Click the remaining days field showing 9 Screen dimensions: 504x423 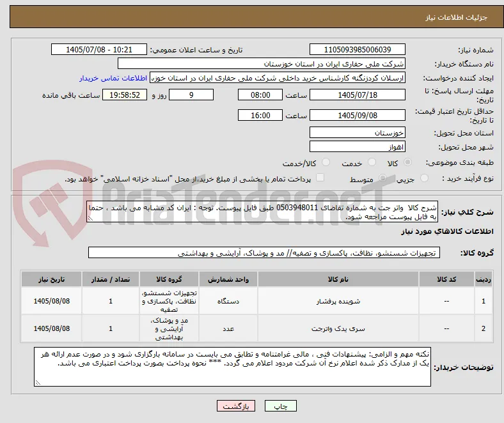point(191,95)
